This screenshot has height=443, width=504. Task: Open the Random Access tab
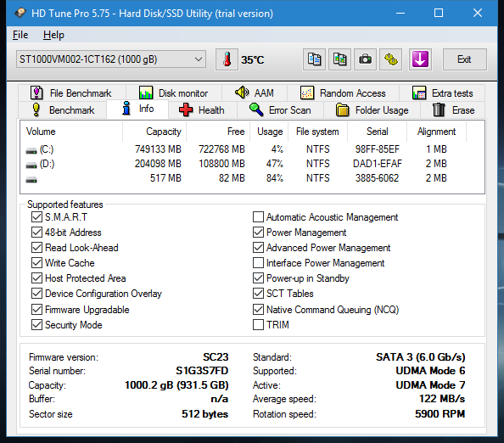(x=343, y=93)
